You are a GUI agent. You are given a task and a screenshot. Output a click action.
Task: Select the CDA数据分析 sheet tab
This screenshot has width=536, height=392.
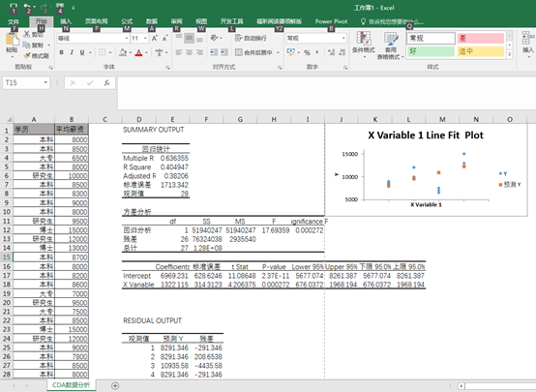pyautogui.click(x=71, y=385)
